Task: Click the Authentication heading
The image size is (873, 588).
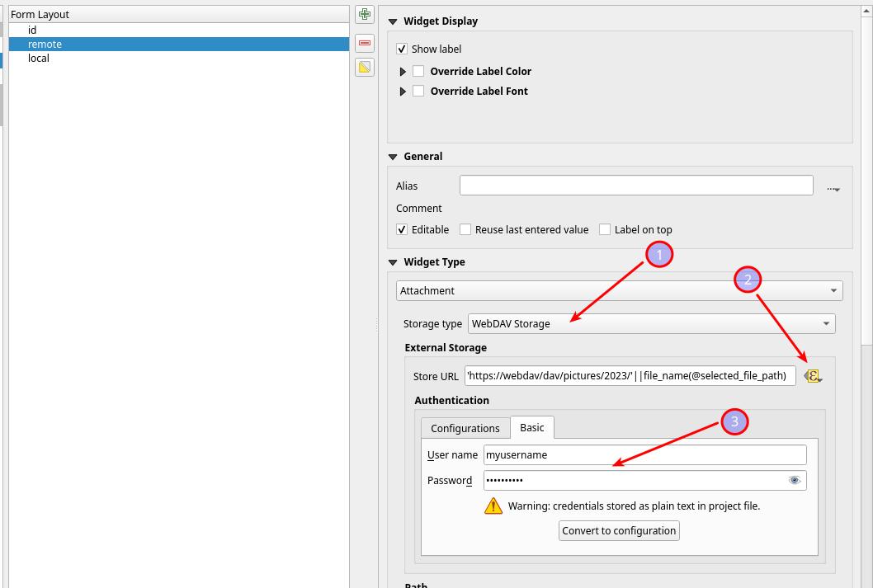Action: [x=451, y=401]
